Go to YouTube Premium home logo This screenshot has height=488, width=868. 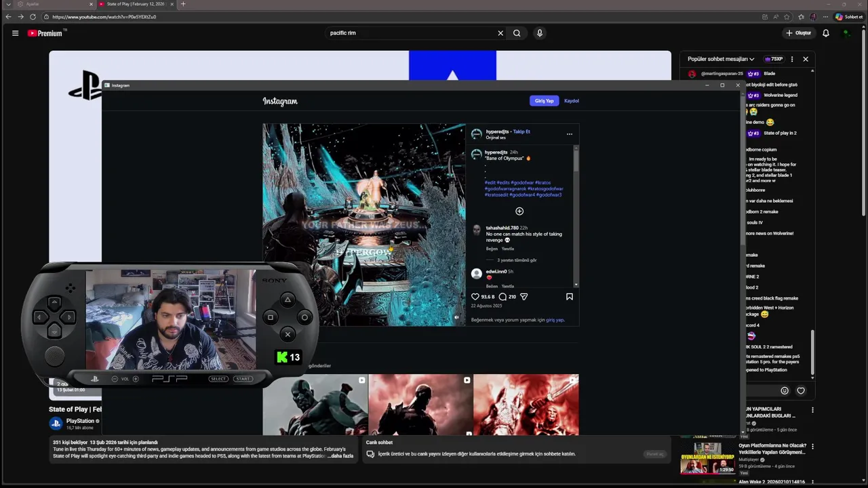pos(45,33)
